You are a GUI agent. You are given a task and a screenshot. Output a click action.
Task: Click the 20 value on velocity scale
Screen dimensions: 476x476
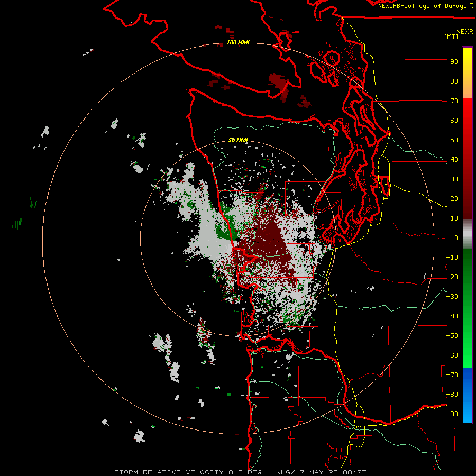[454, 199]
